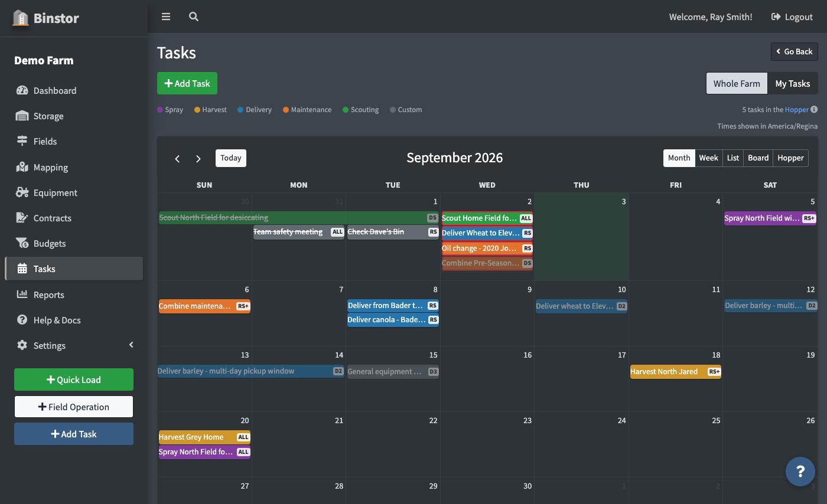Screen dimensions: 827x504
Task: Open Deliver Wheat to Elev task on Sept 2
Action: 487,233
